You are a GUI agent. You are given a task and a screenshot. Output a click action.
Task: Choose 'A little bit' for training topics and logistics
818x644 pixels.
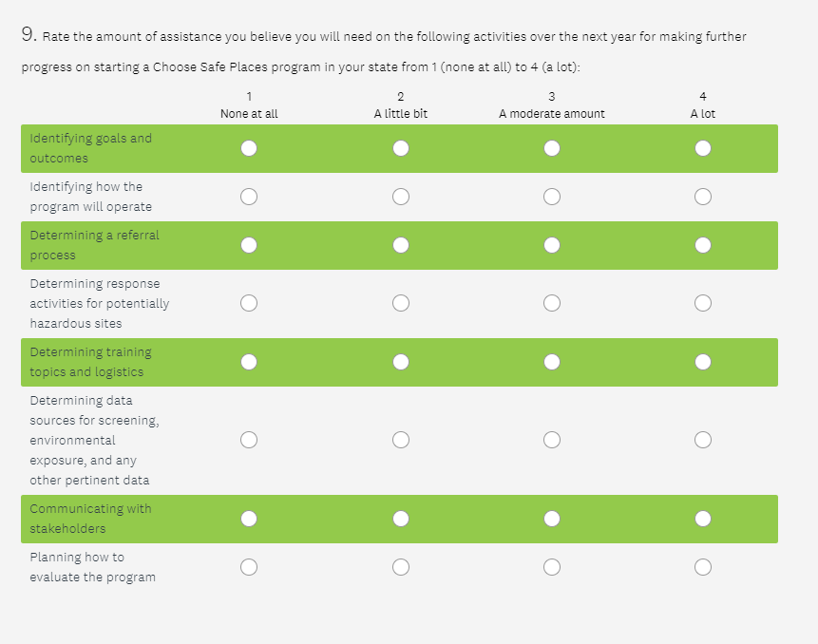[x=401, y=362]
